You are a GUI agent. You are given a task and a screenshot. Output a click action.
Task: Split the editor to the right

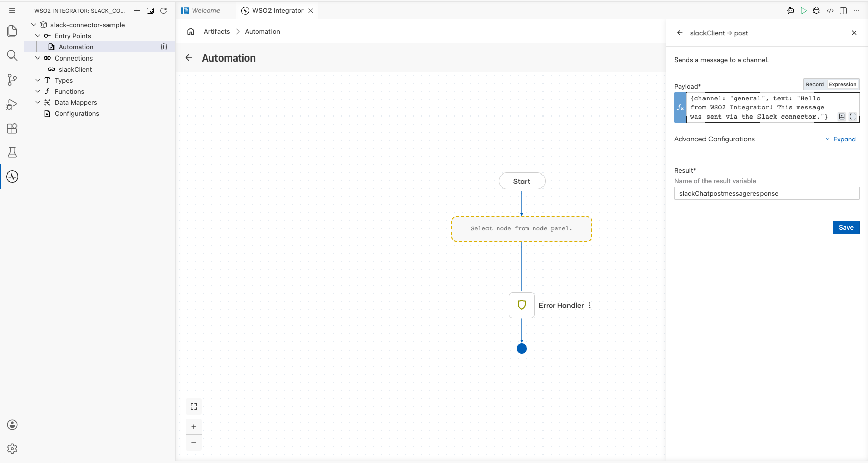[843, 10]
